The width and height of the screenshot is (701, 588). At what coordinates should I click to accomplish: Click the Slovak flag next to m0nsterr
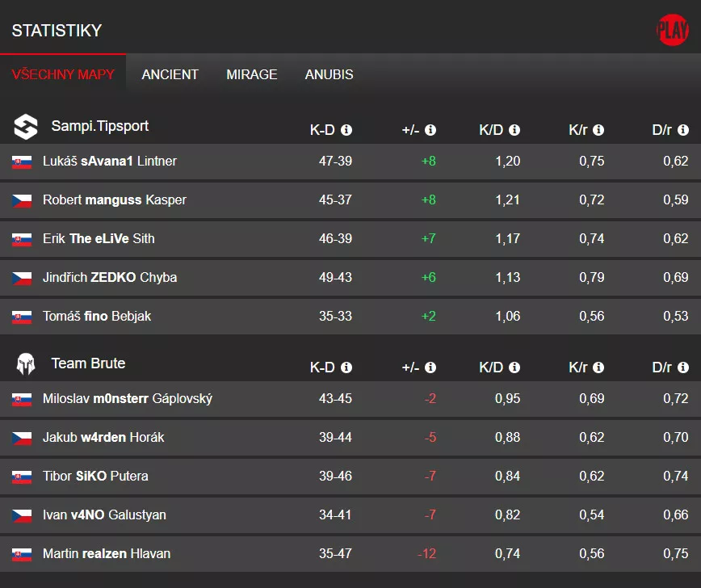pos(22,398)
